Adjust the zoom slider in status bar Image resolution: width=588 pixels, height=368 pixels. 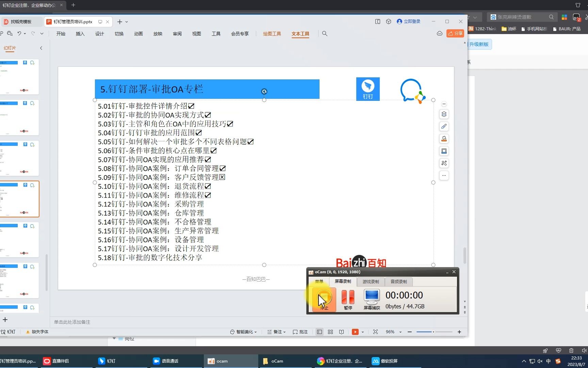click(434, 332)
